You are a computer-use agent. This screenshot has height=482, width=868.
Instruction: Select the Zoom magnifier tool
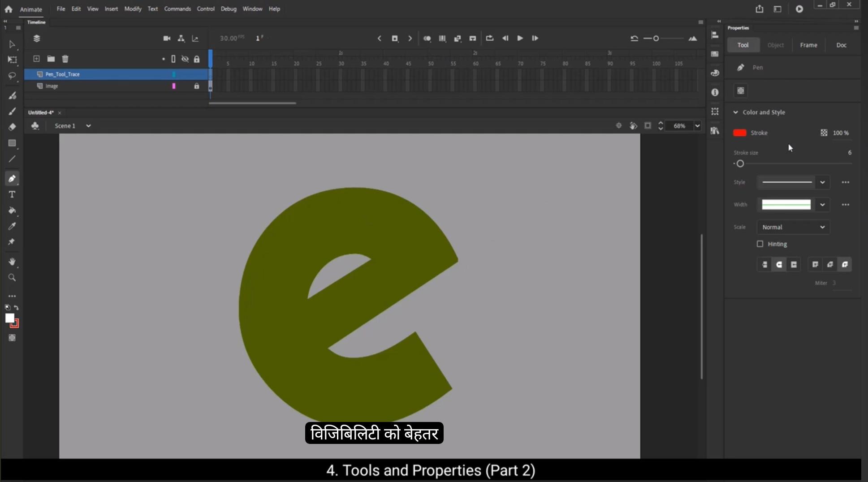pos(12,278)
